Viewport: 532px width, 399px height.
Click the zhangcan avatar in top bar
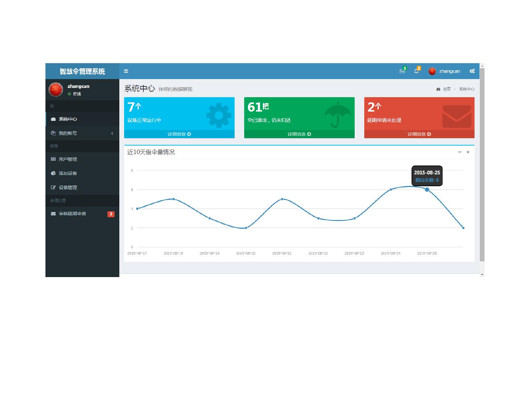coord(432,71)
